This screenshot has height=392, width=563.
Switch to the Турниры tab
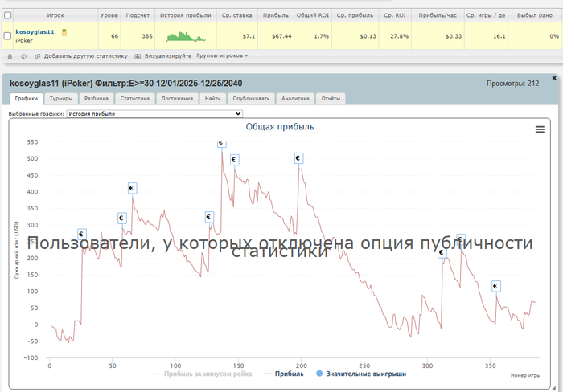61,98
